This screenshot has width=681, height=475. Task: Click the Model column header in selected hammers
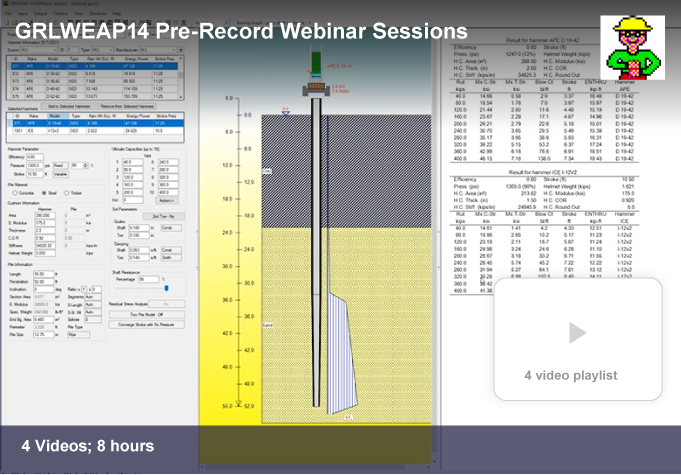pos(58,116)
